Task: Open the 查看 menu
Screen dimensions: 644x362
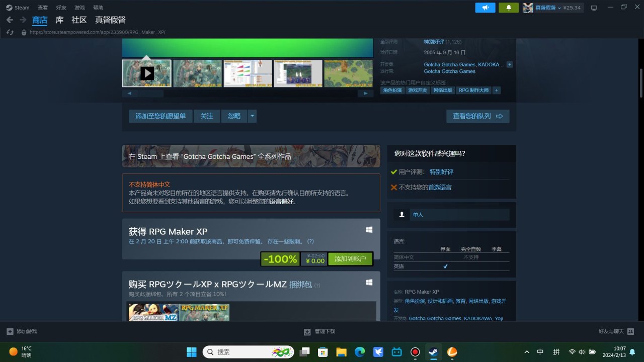Action: point(43,8)
